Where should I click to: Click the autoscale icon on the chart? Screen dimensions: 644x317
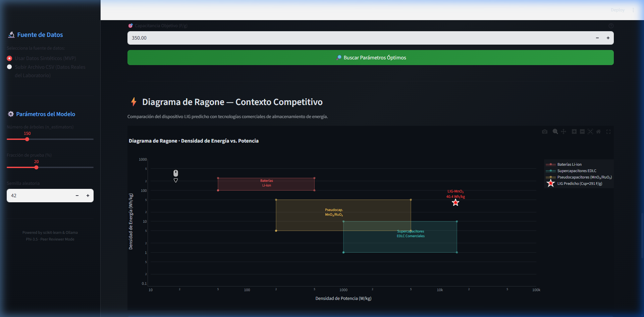591,131
